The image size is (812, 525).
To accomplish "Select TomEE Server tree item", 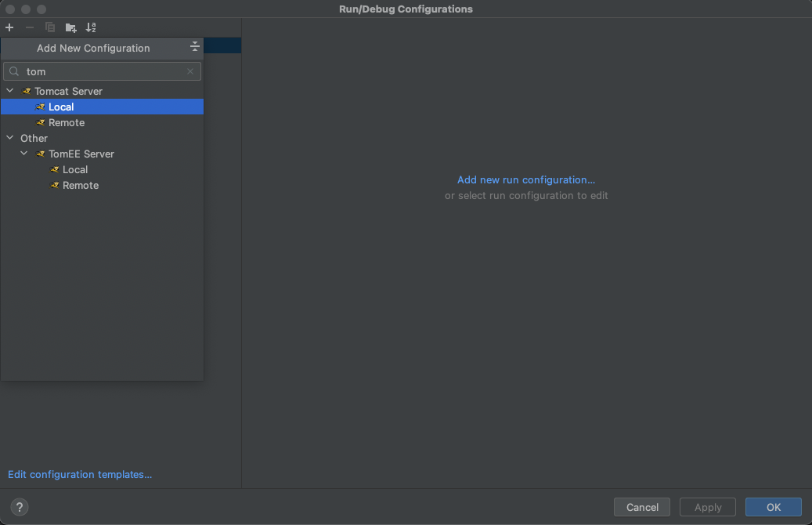I will click(81, 154).
